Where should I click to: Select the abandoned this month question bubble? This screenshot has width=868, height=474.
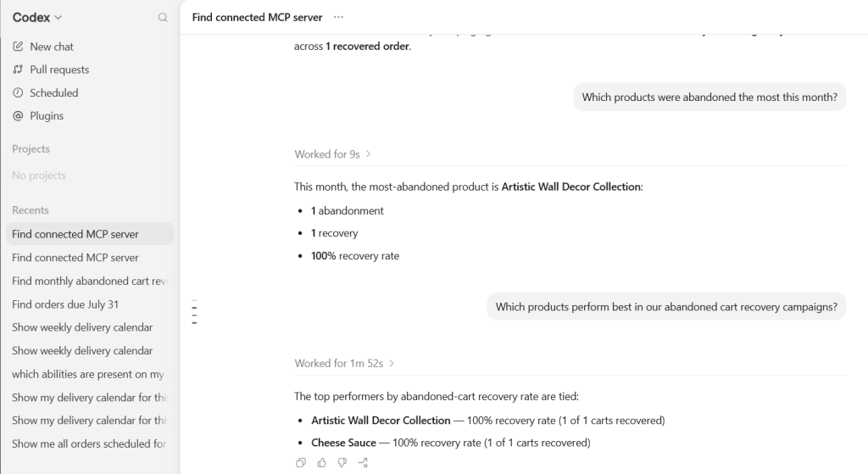(709, 97)
